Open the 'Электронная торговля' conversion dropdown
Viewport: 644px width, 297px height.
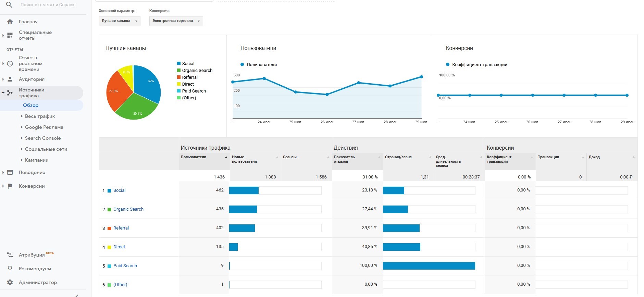click(176, 21)
